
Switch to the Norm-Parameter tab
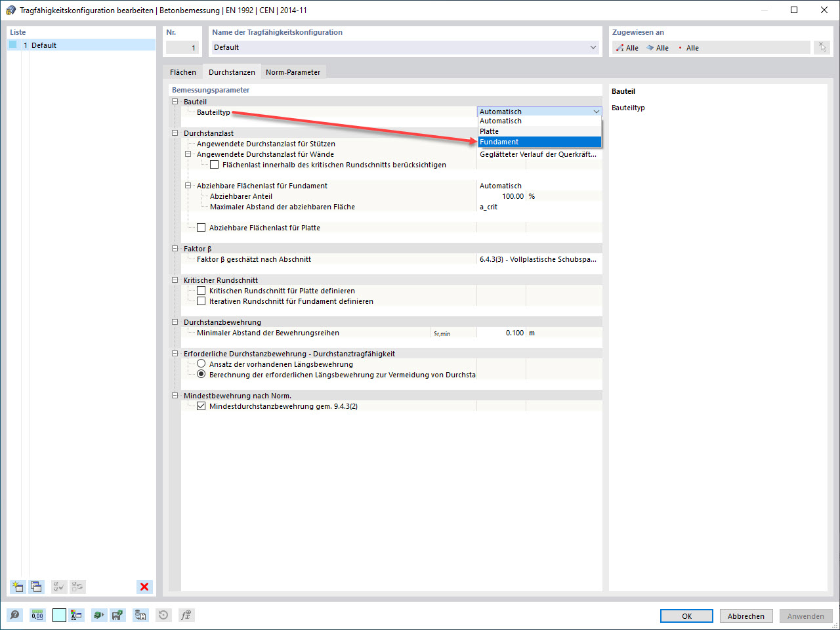pos(293,72)
